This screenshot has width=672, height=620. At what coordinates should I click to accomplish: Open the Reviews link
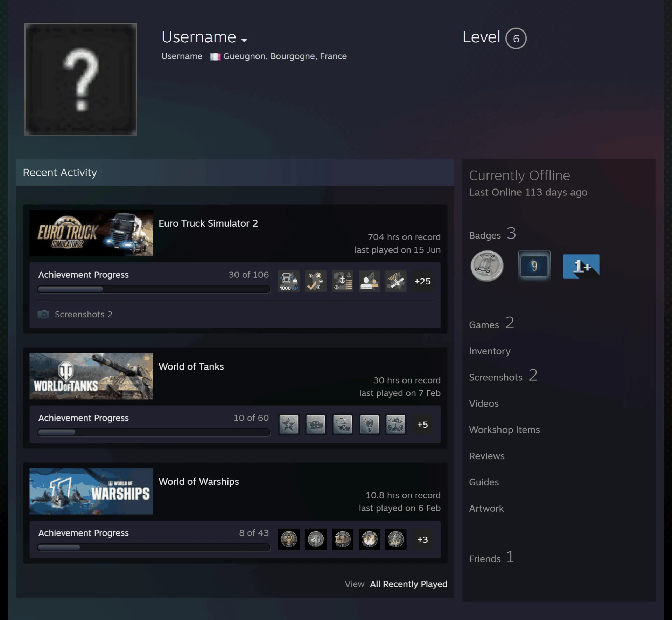(487, 456)
